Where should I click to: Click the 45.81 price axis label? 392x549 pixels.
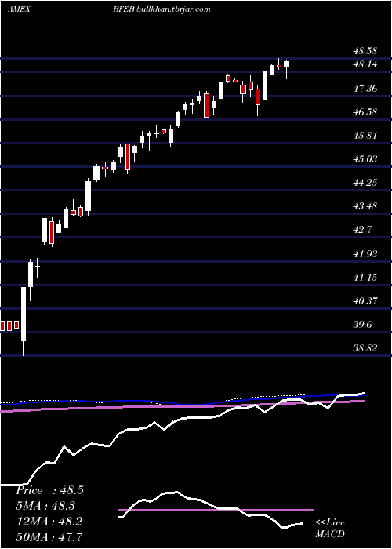click(365, 136)
